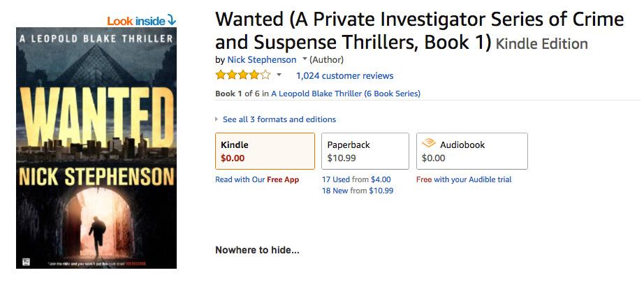The image size is (644, 282).
Task: Open Nick Stephenson author link
Action: 262,60
